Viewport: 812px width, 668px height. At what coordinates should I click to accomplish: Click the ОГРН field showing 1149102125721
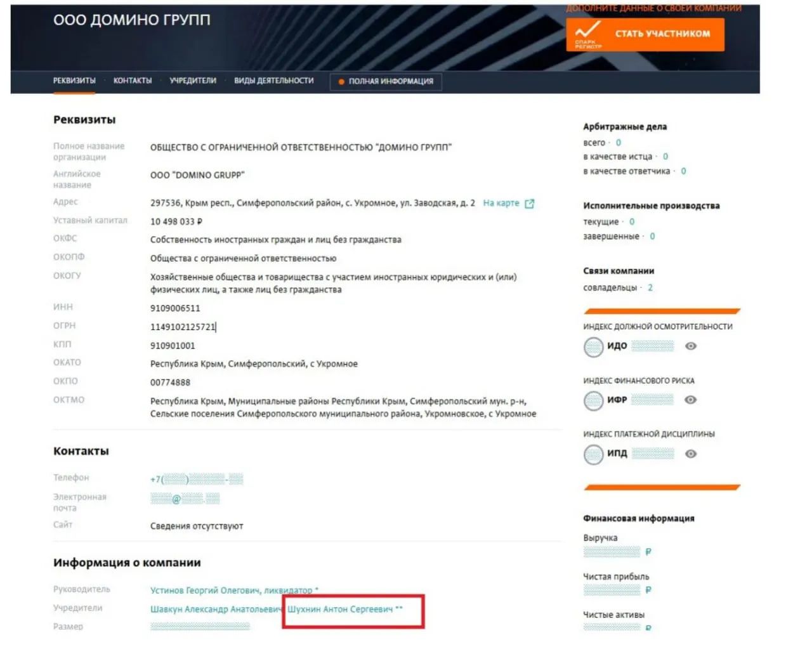(x=183, y=327)
